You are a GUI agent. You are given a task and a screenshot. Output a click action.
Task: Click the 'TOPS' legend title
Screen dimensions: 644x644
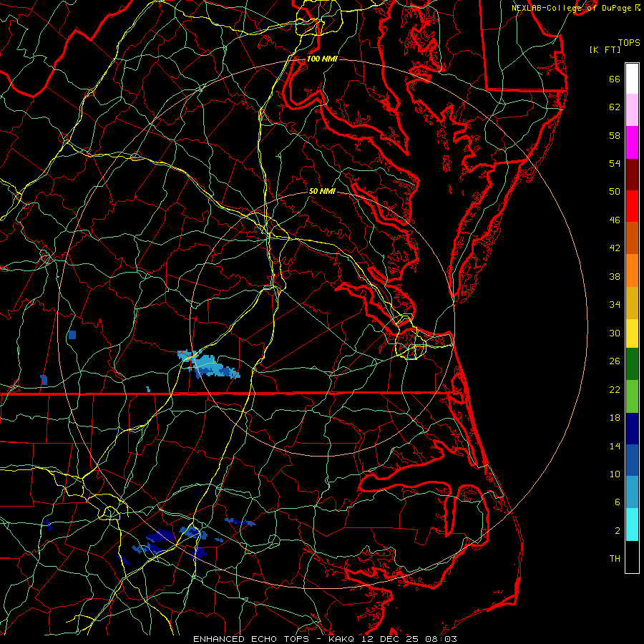pyautogui.click(x=629, y=42)
